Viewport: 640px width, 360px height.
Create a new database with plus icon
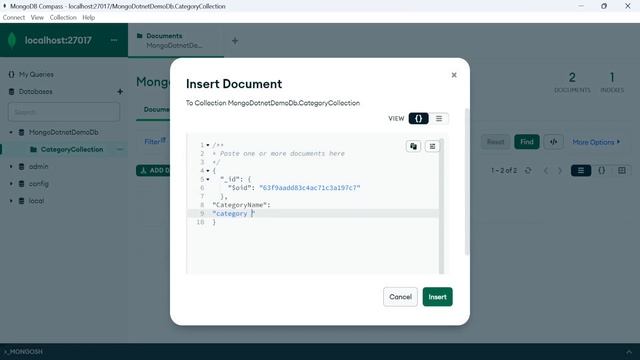pyautogui.click(x=120, y=91)
